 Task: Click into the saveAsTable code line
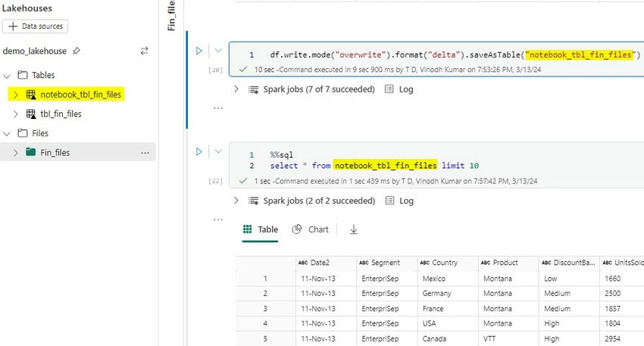455,55
